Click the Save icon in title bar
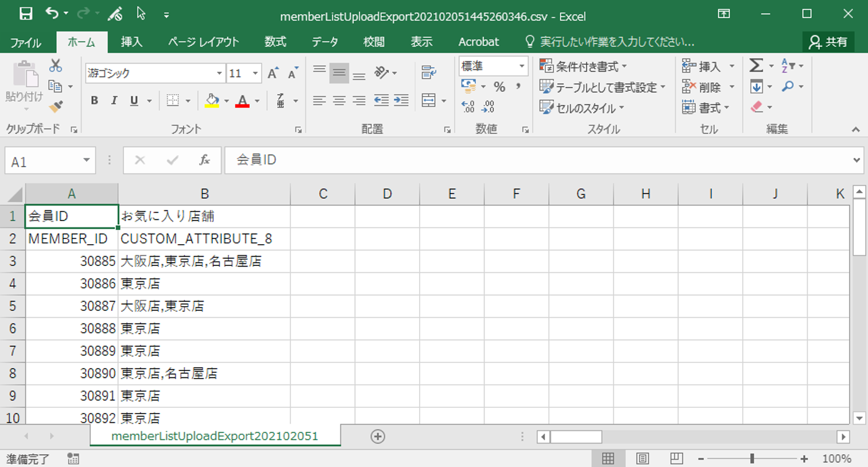 tap(26, 14)
